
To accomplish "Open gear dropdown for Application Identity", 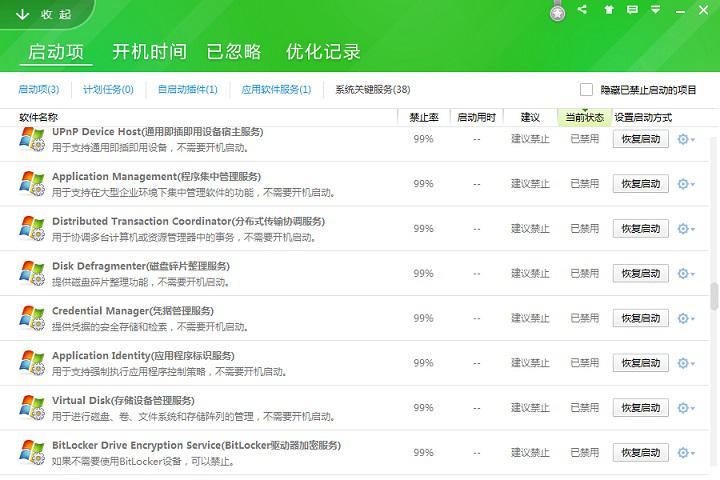I will point(686,363).
